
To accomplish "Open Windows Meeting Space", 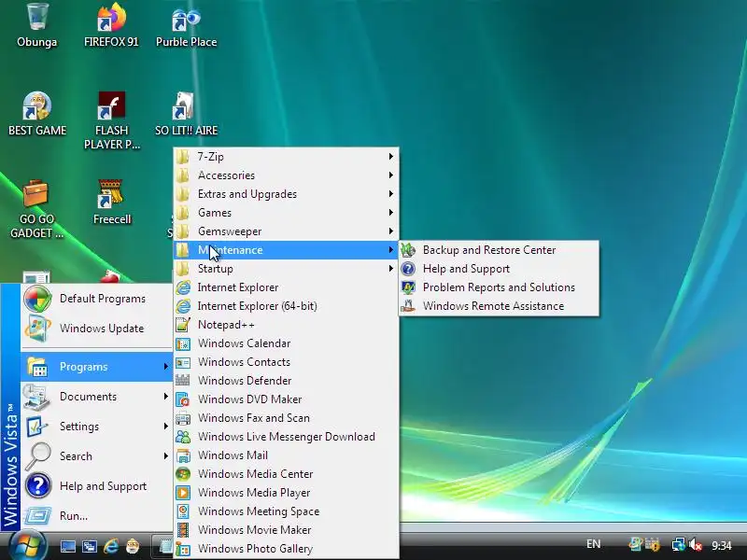I will (286, 511).
